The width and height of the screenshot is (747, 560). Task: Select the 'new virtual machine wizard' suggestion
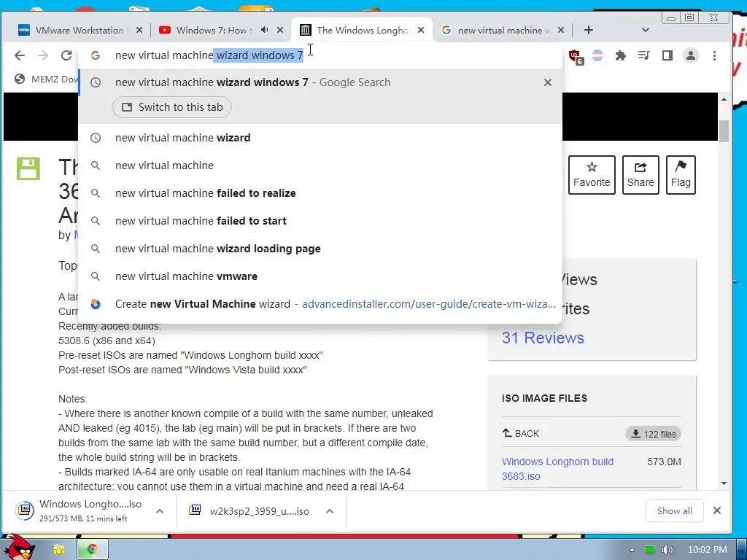click(x=320, y=138)
